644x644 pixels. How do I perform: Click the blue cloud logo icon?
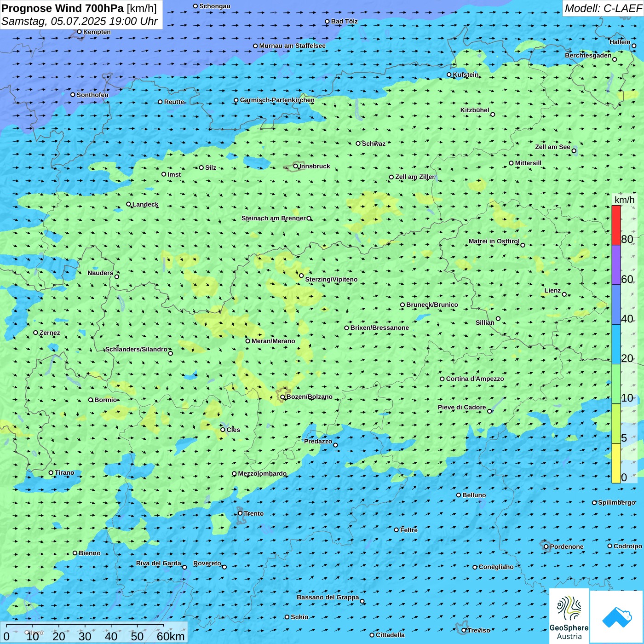(x=617, y=617)
